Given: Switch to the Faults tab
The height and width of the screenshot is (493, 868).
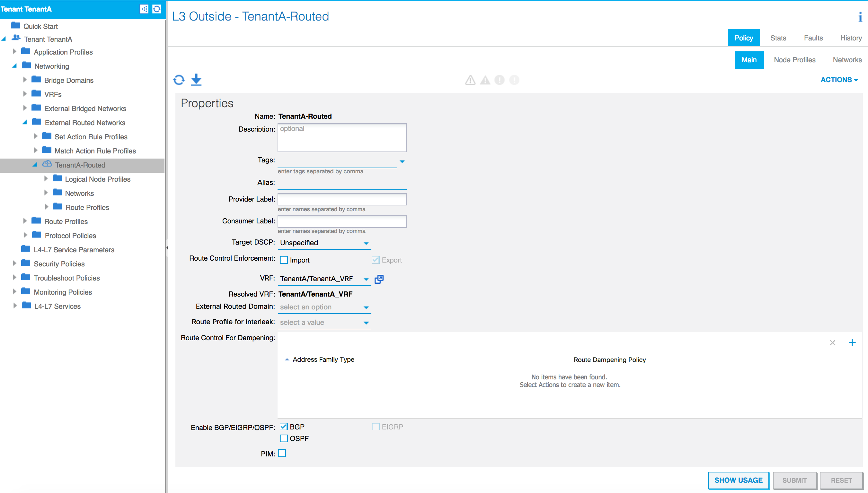Looking at the screenshot, I should (x=813, y=38).
